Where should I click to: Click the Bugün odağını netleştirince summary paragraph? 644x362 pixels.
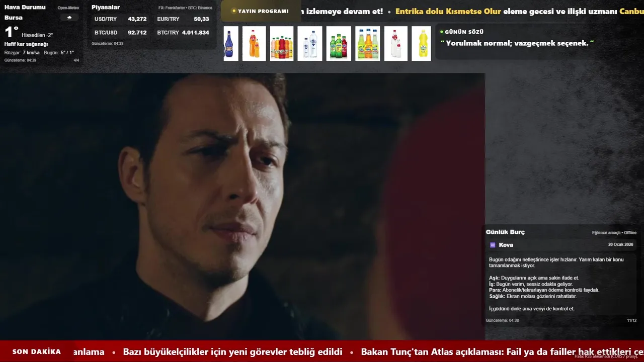556,262
